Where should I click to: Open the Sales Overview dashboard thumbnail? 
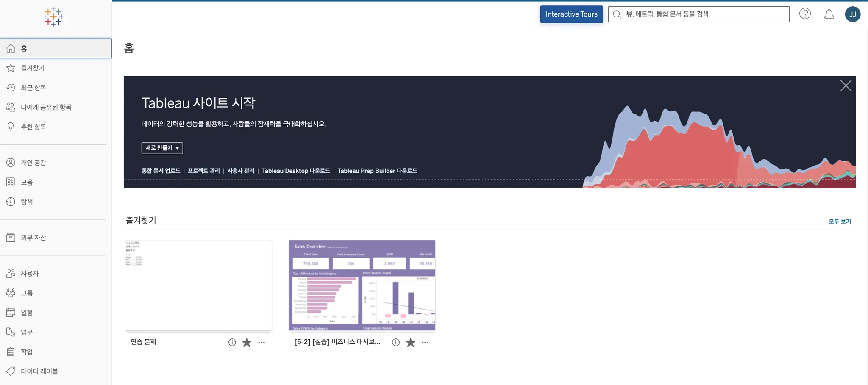(362, 285)
